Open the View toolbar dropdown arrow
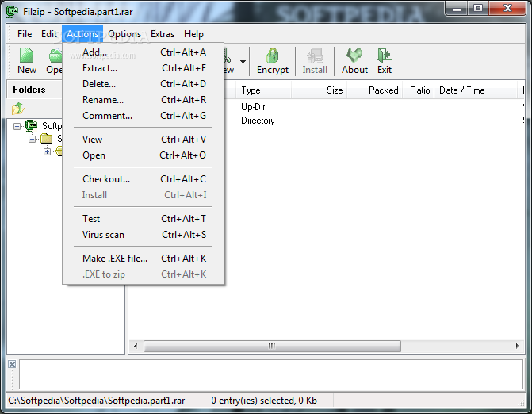 coord(243,61)
